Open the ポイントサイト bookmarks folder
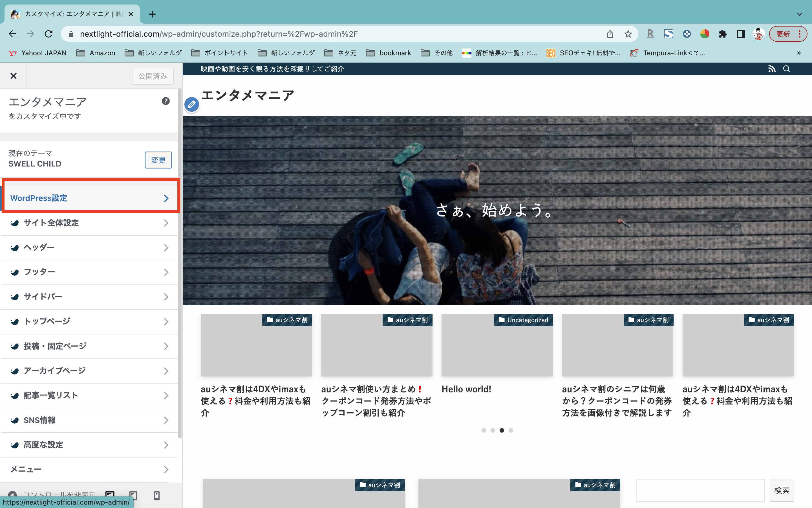This screenshot has height=508, width=812. [219, 53]
